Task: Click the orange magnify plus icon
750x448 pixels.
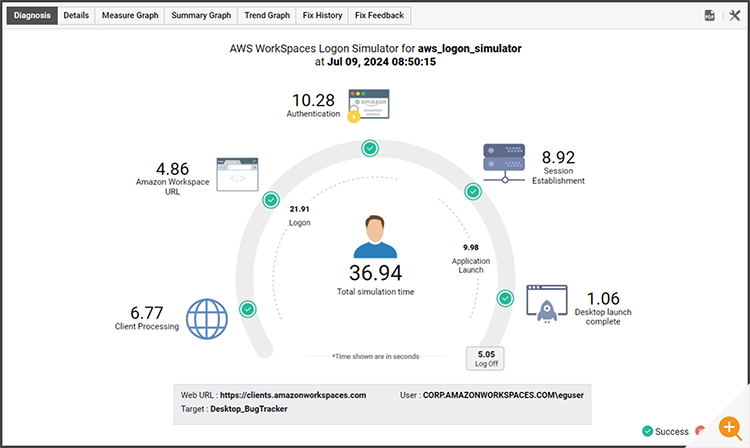Action: click(x=730, y=428)
